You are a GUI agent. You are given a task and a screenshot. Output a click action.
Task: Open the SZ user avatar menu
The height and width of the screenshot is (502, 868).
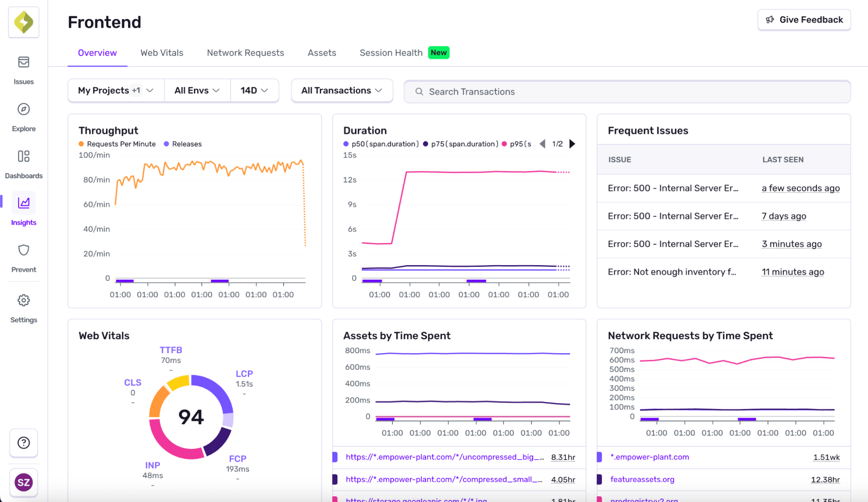click(x=23, y=482)
